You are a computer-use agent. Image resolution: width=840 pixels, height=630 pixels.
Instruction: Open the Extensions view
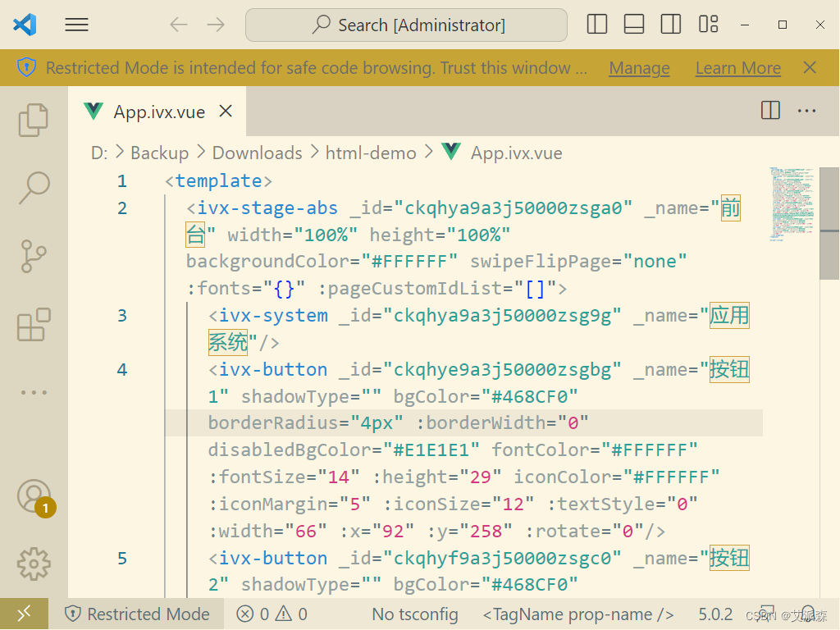[34, 325]
